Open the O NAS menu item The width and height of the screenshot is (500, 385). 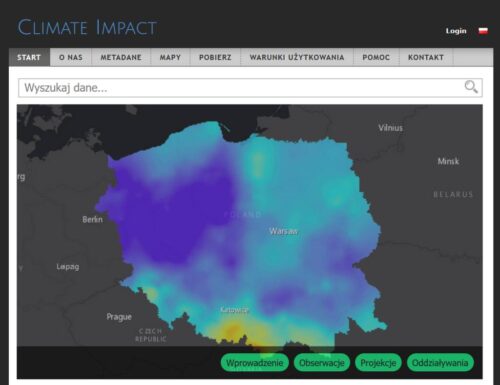click(x=71, y=57)
